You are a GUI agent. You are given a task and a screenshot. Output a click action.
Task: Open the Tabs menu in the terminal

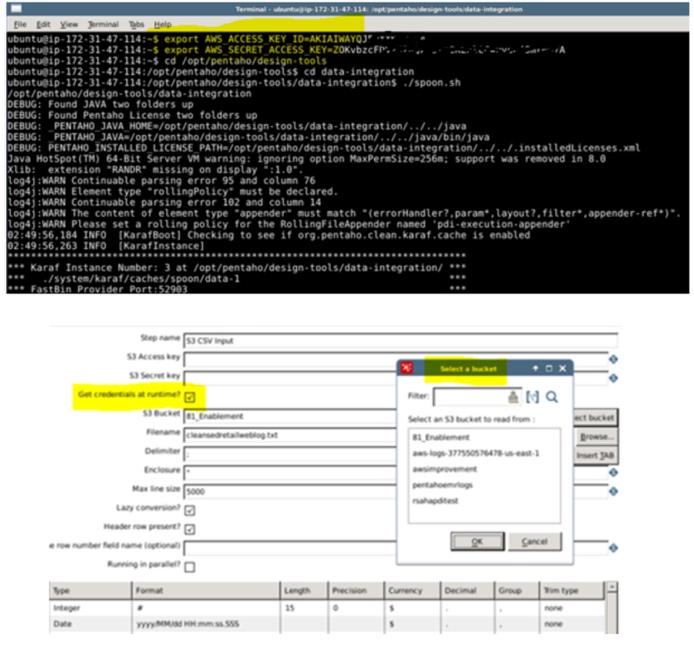click(x=136, y=24)
